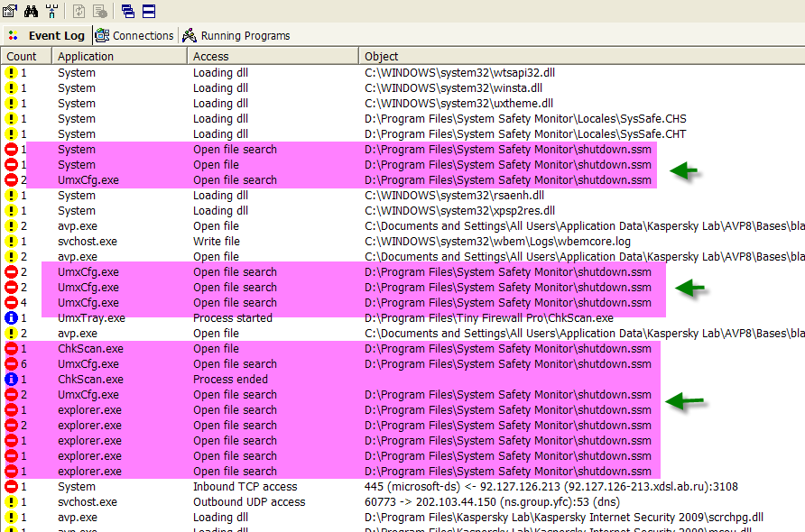This screenshot has width=805, height=532.
Task: Click the blocked icon on the System Open file row
Action: click(x=11, y=165)
